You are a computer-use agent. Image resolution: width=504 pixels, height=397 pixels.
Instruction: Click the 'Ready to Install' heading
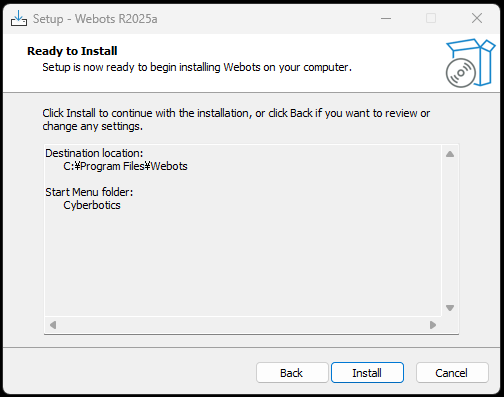coord(72,51)
